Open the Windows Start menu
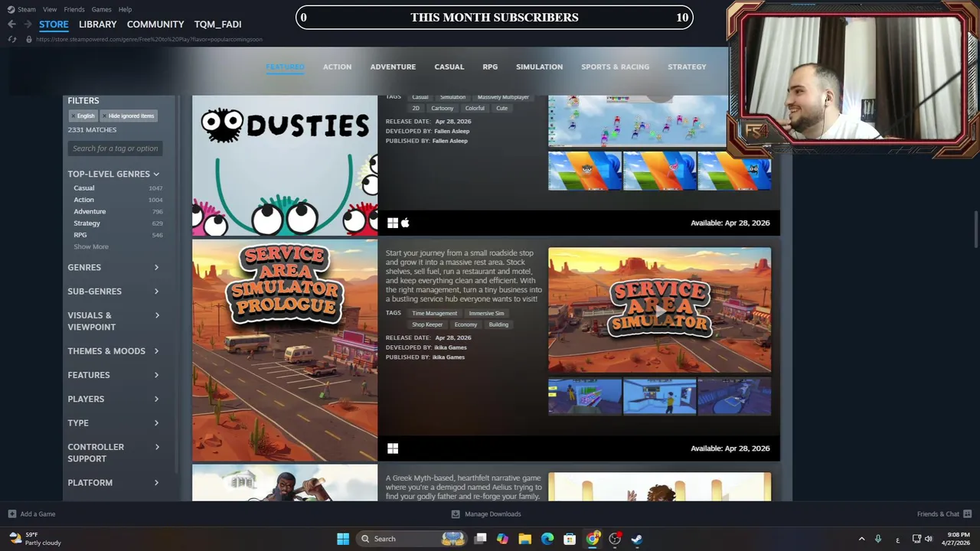This screenshot has height=551, width=980. point(343,539)
